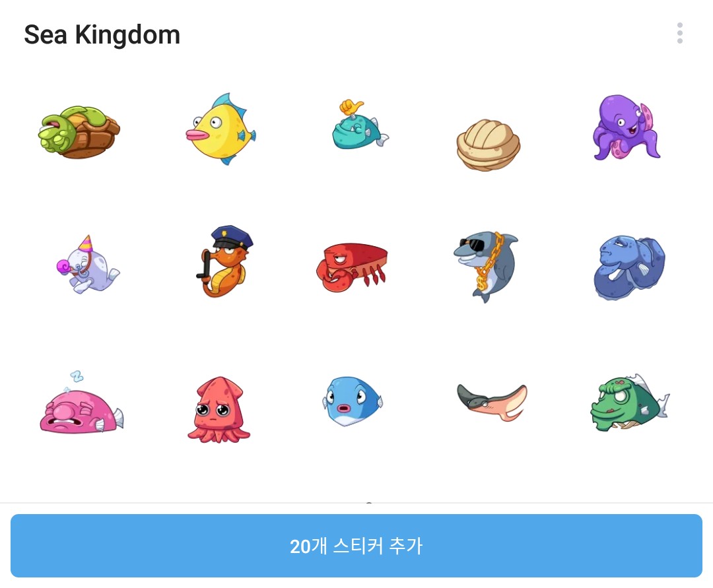Select the yellow fish with pink lips sticker
713x588 pixels.
point(221,129)
